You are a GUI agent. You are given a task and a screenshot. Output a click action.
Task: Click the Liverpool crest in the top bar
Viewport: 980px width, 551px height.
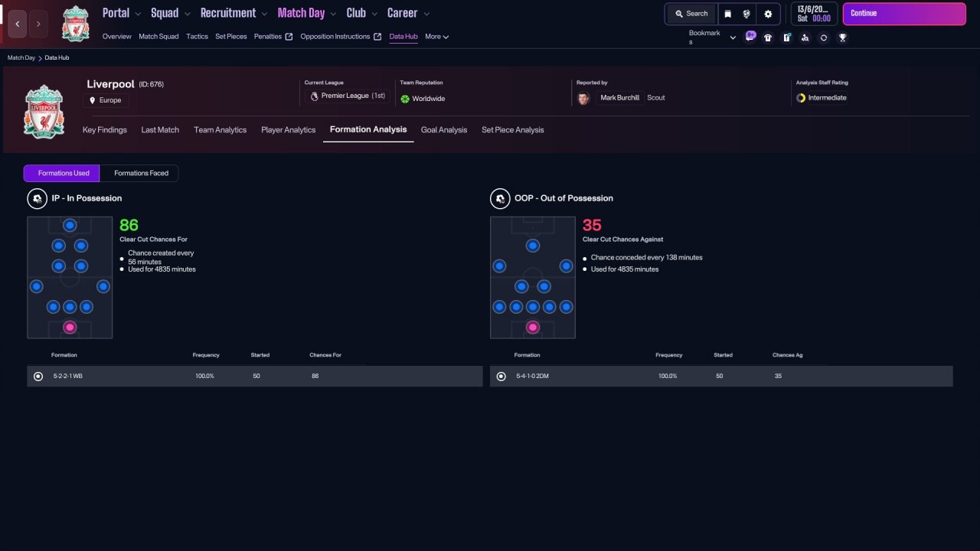[75, 24]
